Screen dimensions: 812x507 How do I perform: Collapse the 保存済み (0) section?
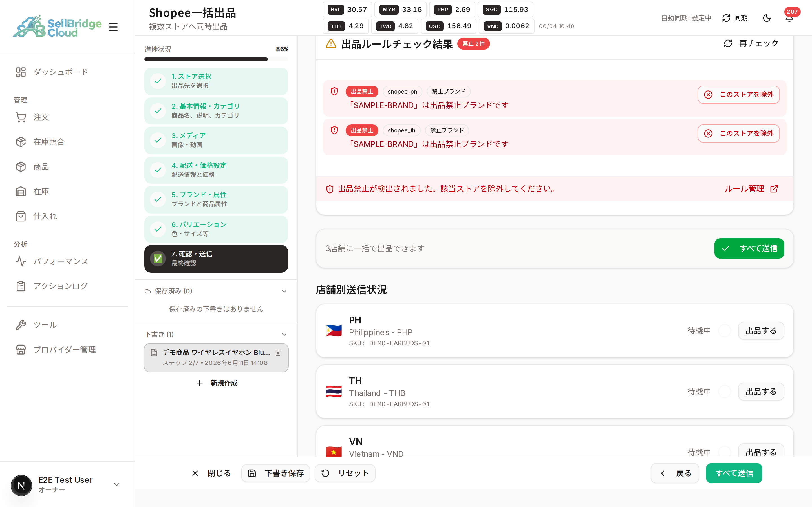(284, 291)
